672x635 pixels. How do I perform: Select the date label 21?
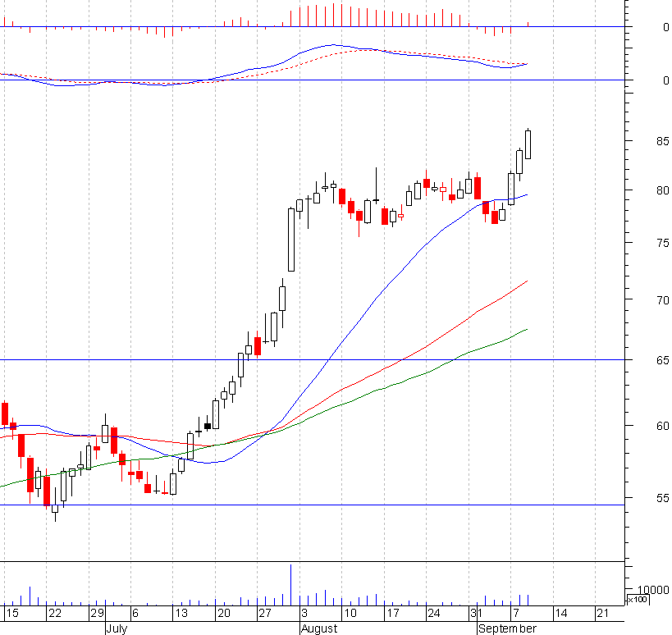(x=602, y=613)
